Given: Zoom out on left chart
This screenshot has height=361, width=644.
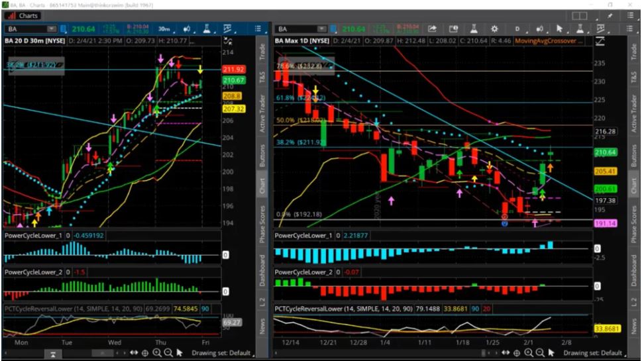Looking at the screenshot, I should [168, 352].
